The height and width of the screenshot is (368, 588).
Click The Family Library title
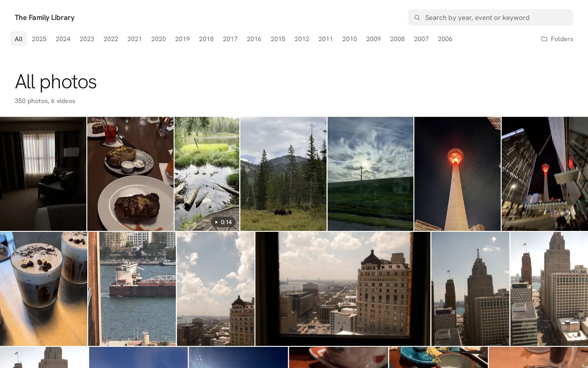pos(45,17)
